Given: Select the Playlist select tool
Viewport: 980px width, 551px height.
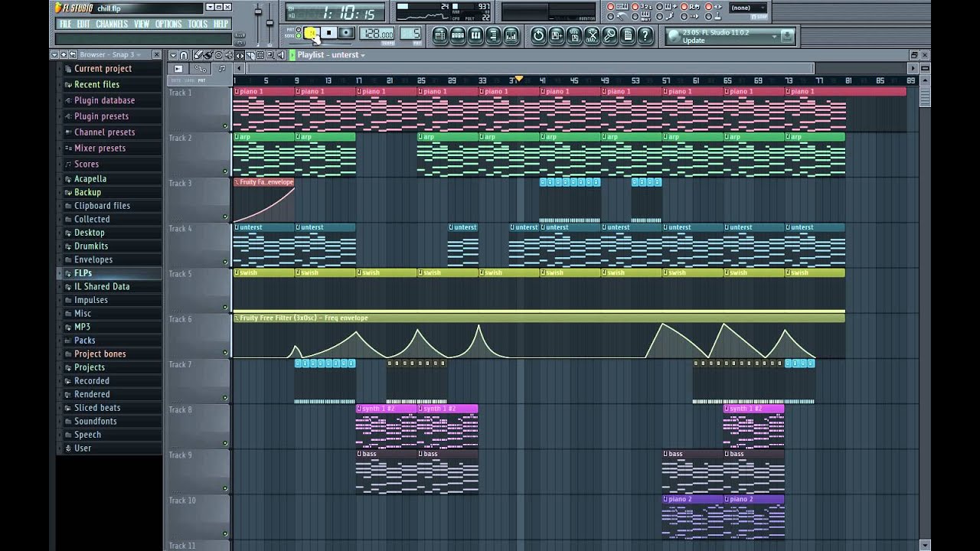Looking at the screenshot, I should coord(260,55).
